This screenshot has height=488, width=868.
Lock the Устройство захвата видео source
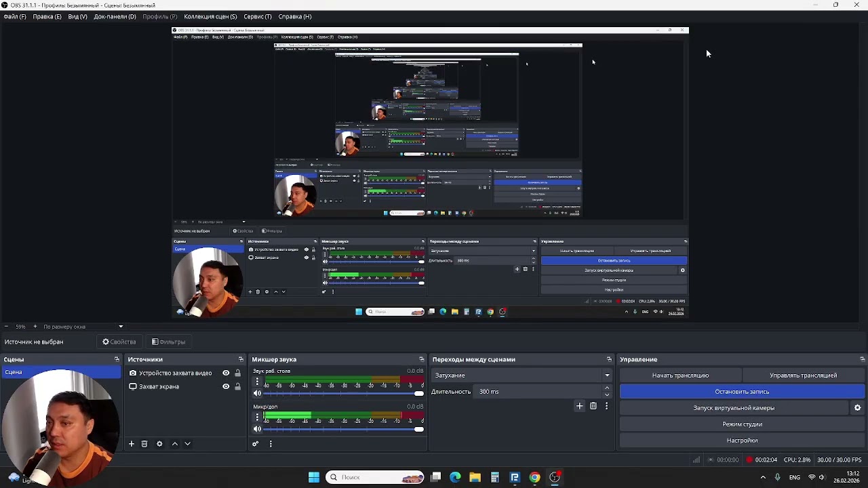point(237,373)
